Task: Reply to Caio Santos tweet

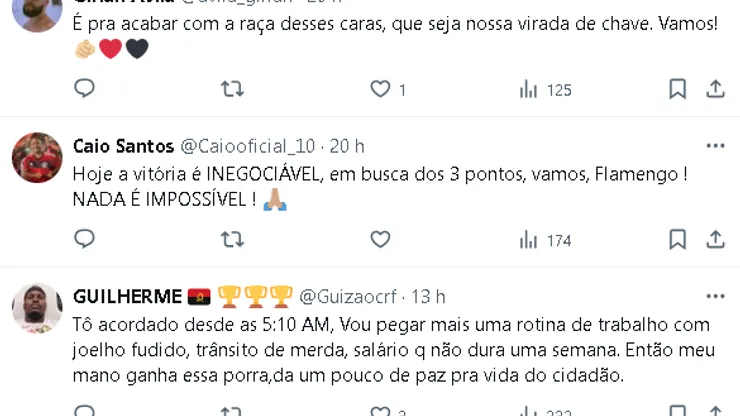Action: (84, 239)
